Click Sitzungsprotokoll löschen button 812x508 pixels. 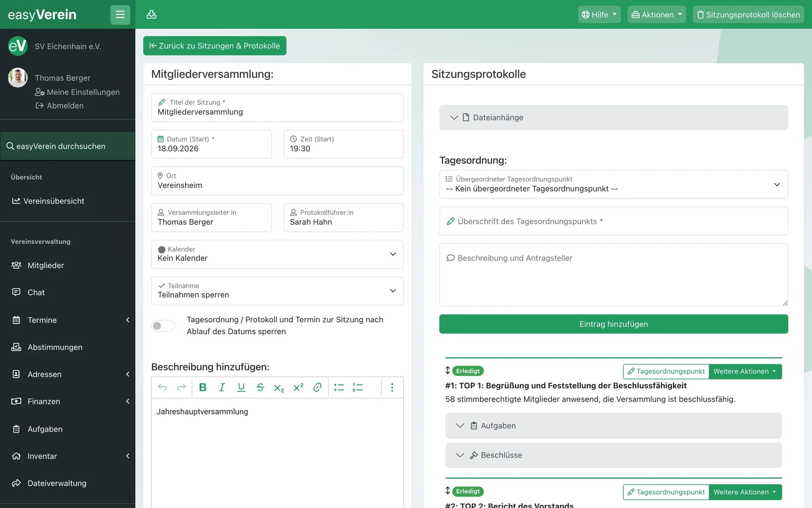[x=748, y=15]
